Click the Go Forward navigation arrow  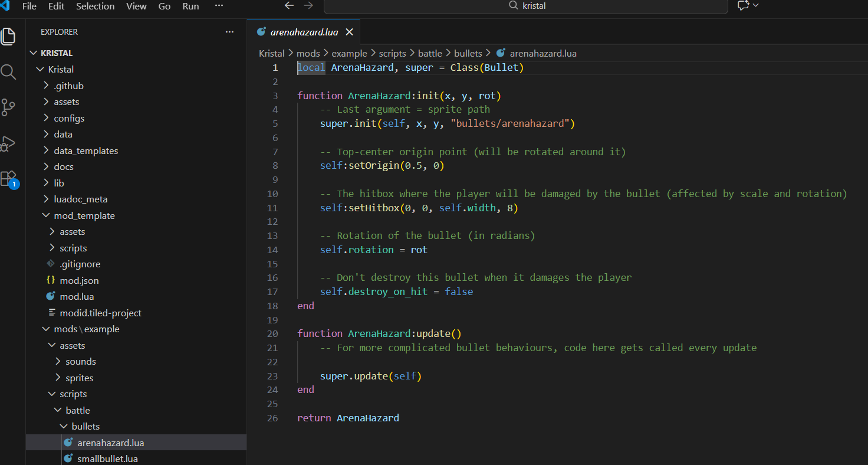(308, 6)
